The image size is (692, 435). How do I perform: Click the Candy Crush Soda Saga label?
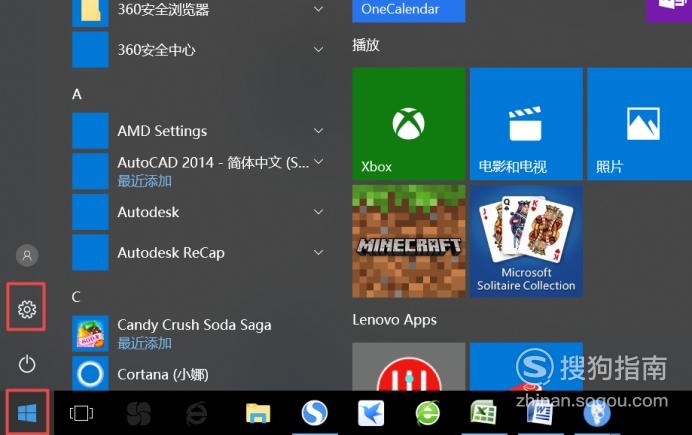[x=194, y=325]
